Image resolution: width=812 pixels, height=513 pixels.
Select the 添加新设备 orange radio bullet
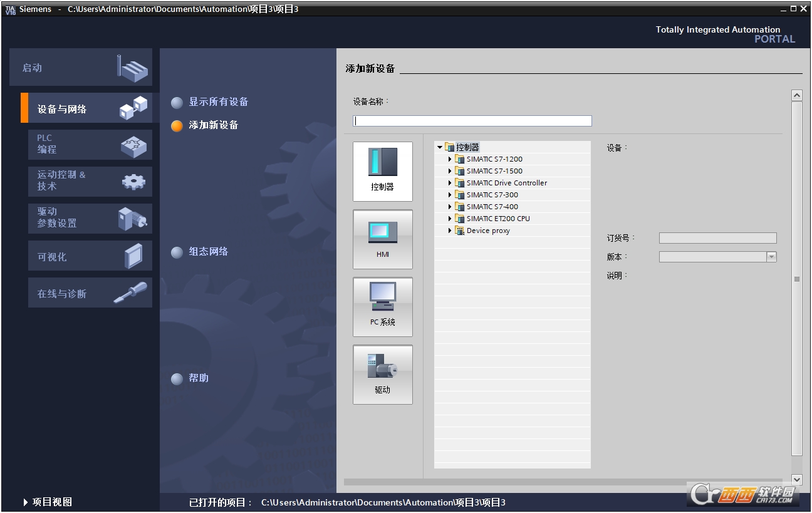tap(177, 125)
